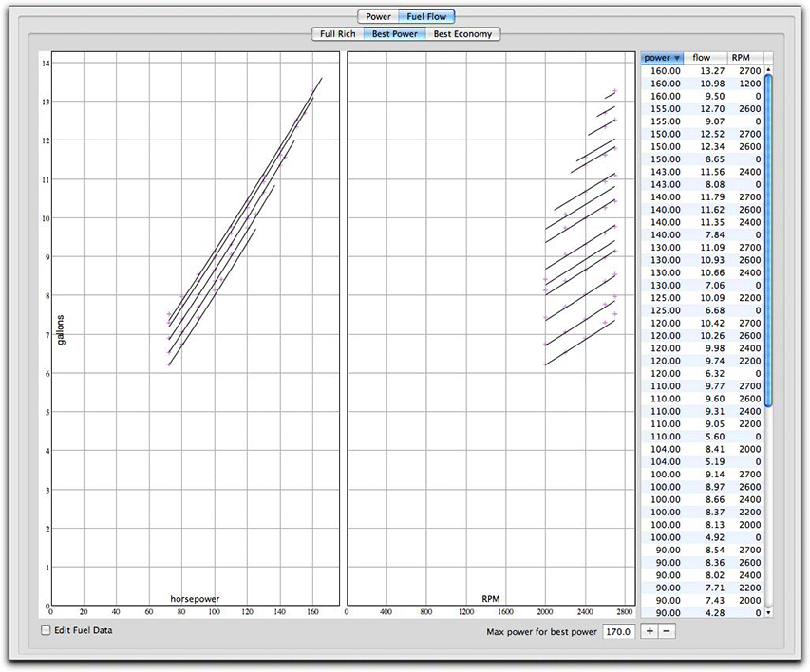The height and width of the screenshot is (672, 810).
Task: Select the row with flow 4.28
Action: pyautogui.click(x=703, y=612)
